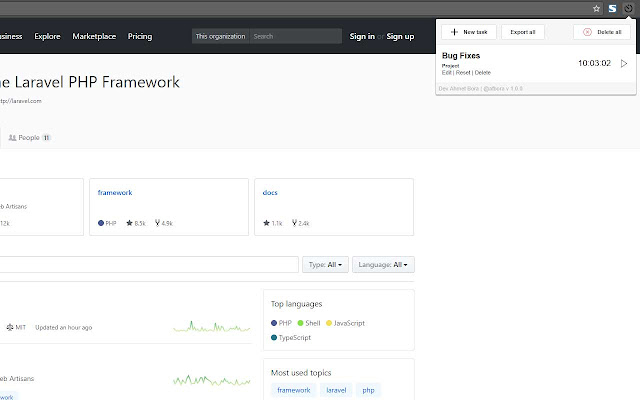
Task: Expand the Language: All dropdown
Action: [383, 264]
